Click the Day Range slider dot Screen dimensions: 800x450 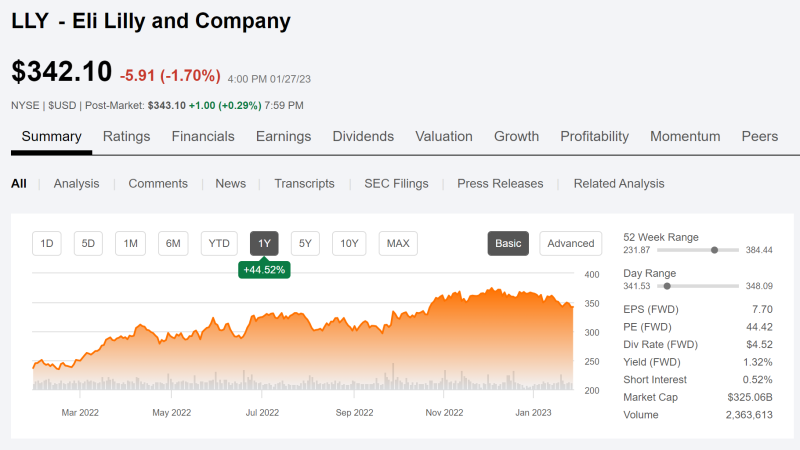[667, 286]
